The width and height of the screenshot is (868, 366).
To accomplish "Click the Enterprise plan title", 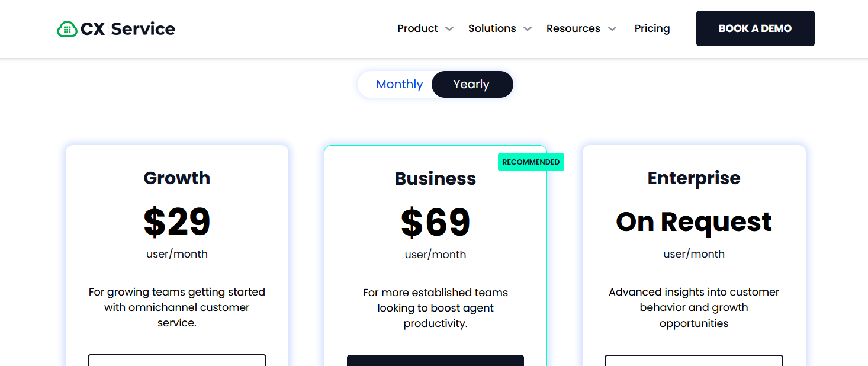I will pos(693,178).
